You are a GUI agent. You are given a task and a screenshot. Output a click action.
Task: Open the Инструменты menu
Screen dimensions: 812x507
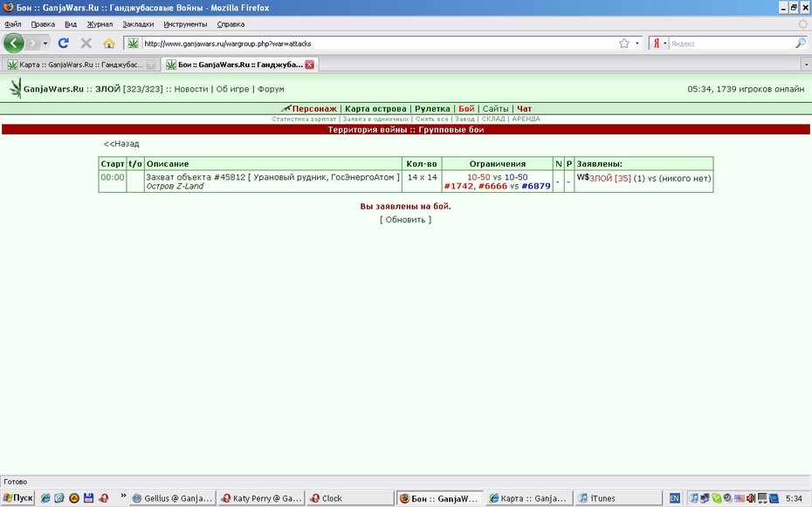[x=185, y=24]
